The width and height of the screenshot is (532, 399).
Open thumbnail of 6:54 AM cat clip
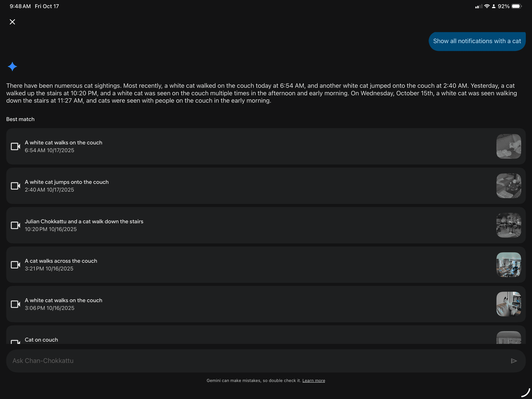coord(508,146)
